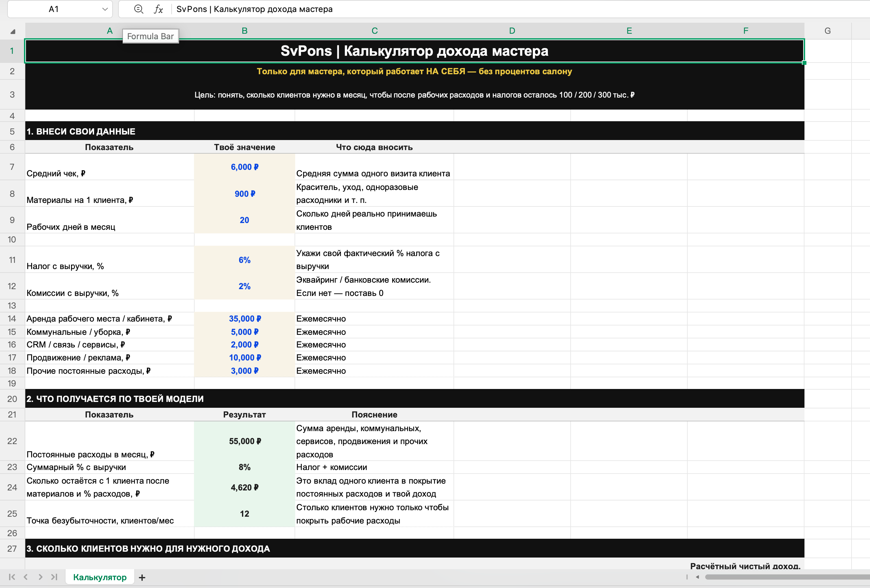Image resolution: width=870 pixels, height=588 pixels.
Task: Click the 6% tax rate cell
Action: (245, 260)
